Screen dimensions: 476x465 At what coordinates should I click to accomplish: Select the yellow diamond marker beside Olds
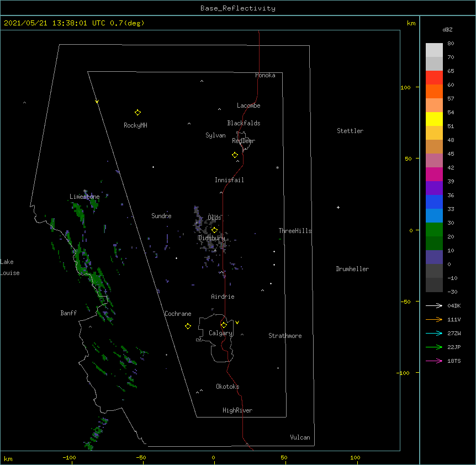tap(214, 230)
